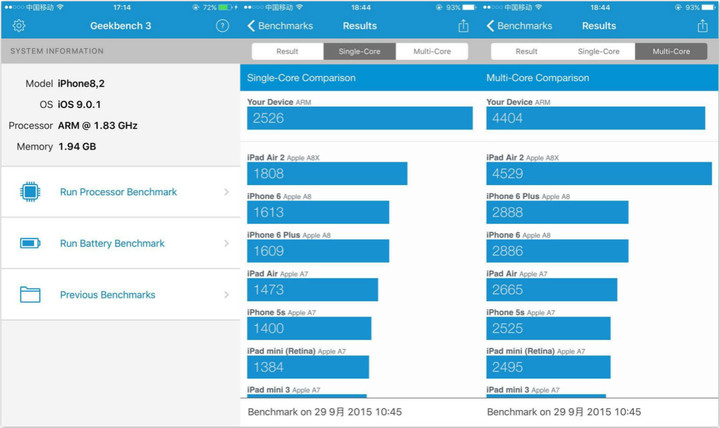720x428 pixels.
Task: Tap the iPad Air 2 single-core 1808 bar
Action: coord(327,173)
